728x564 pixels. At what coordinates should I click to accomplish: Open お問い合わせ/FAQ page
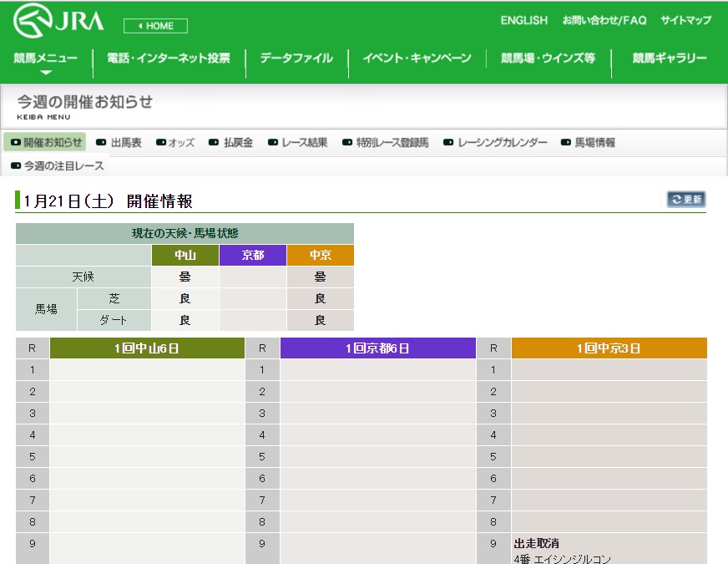coord(604,20)
